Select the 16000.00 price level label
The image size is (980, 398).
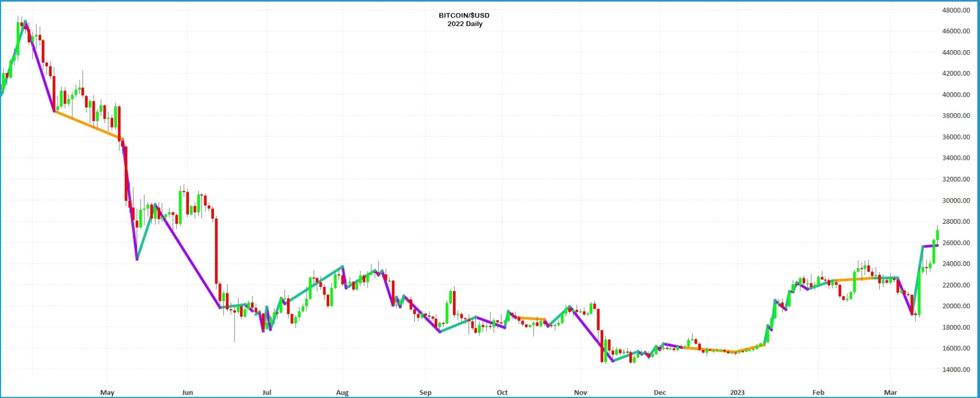955,348
